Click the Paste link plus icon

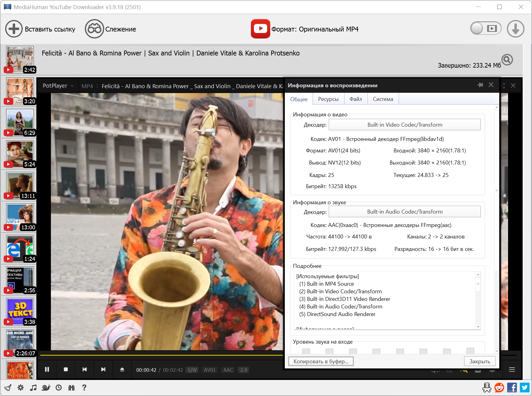14,29
